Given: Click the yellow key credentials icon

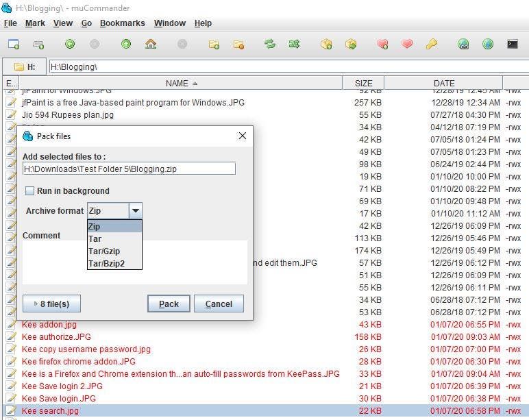Looking at the screenshot, I should (432, 45).
